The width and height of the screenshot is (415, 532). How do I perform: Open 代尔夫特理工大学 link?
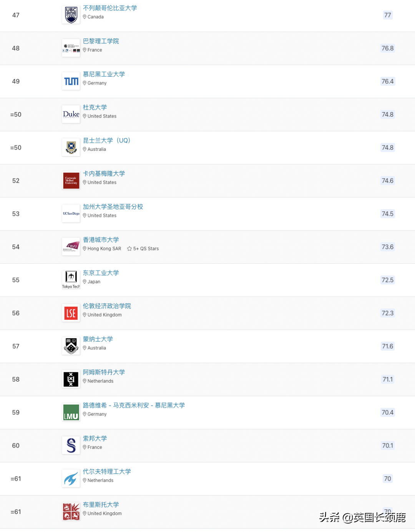tap(107, 471)
